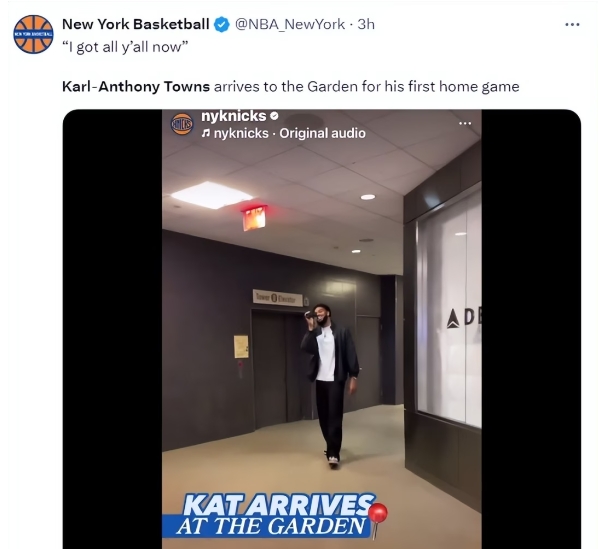The height and width of the screenshot is (549, 598).
Task: Open the New York Basketball display name
Action: (135, 24)
